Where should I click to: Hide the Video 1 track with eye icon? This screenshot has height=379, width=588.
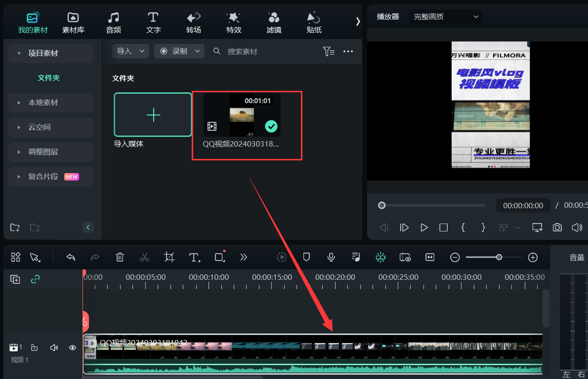click(73, 348)
